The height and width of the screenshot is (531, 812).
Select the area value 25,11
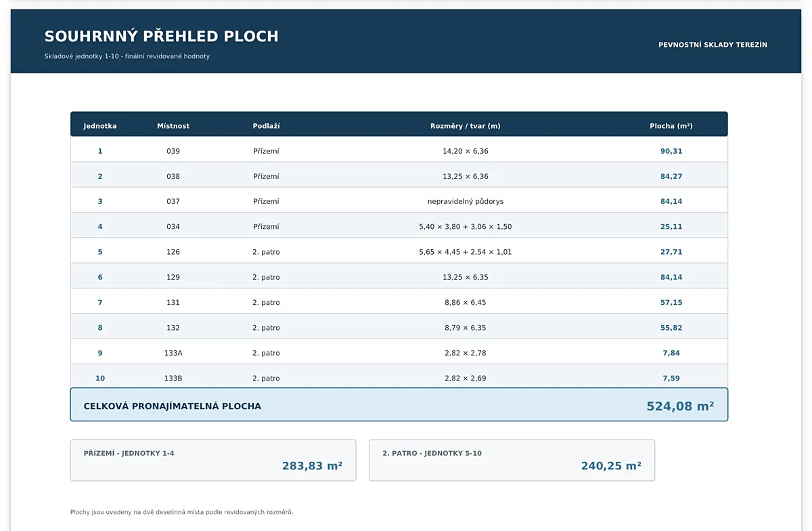671,227
